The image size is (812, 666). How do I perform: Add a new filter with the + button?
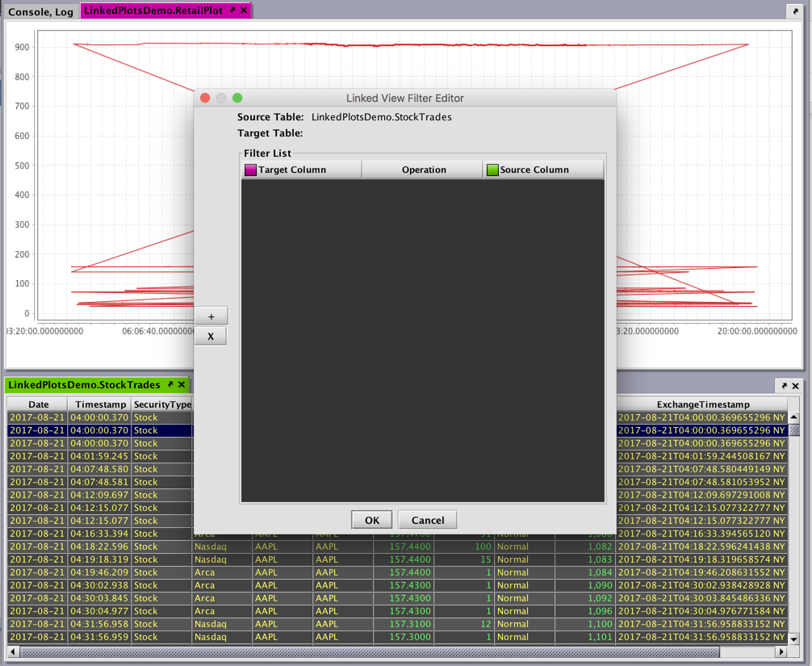tap(211, 316)
